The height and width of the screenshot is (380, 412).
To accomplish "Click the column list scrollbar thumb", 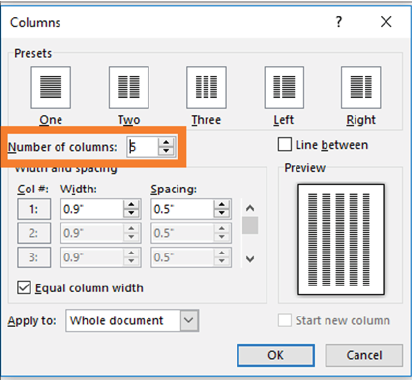I will pyautogui.click(x=250, y=225).
